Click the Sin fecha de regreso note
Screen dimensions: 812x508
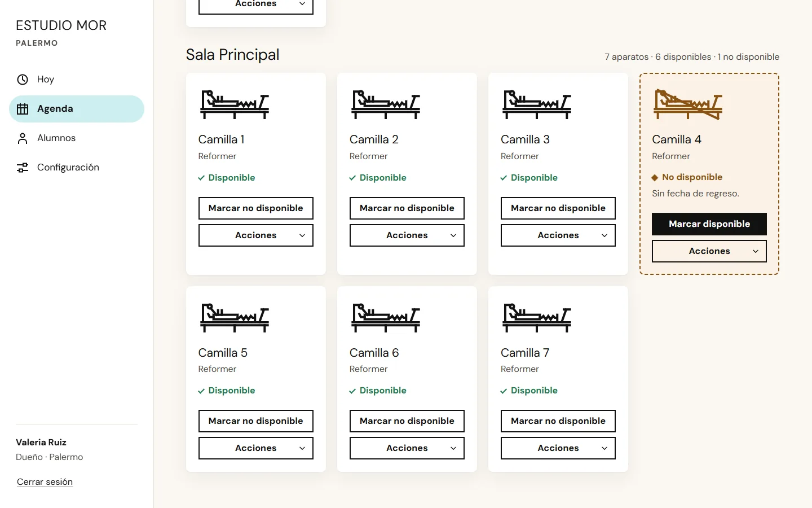coord(695,194)
